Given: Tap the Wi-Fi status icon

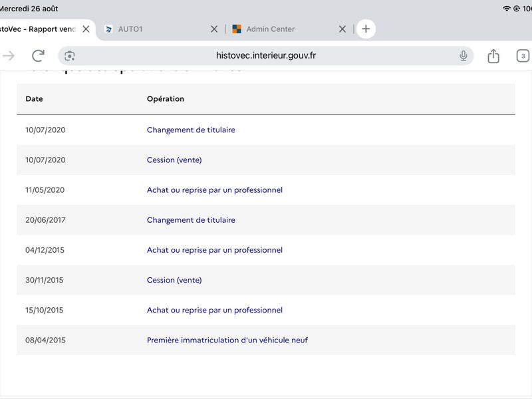Looking at the screenshot, I should [506, 9].
